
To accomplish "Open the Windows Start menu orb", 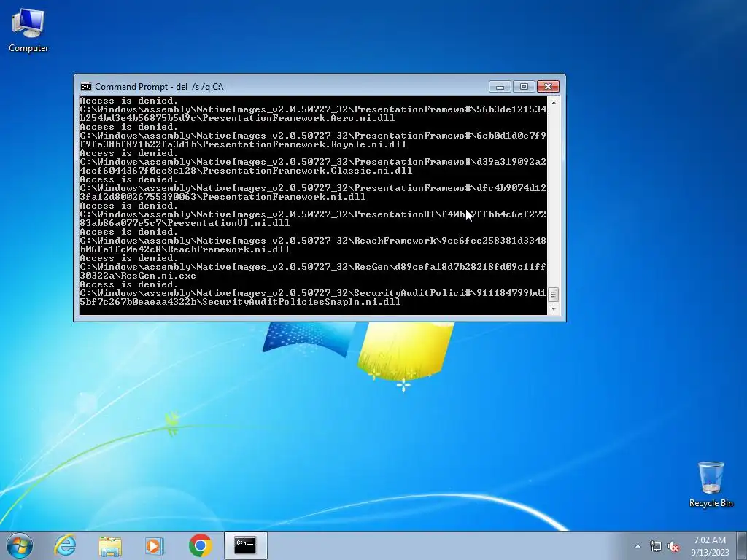I will coord(20,545).
